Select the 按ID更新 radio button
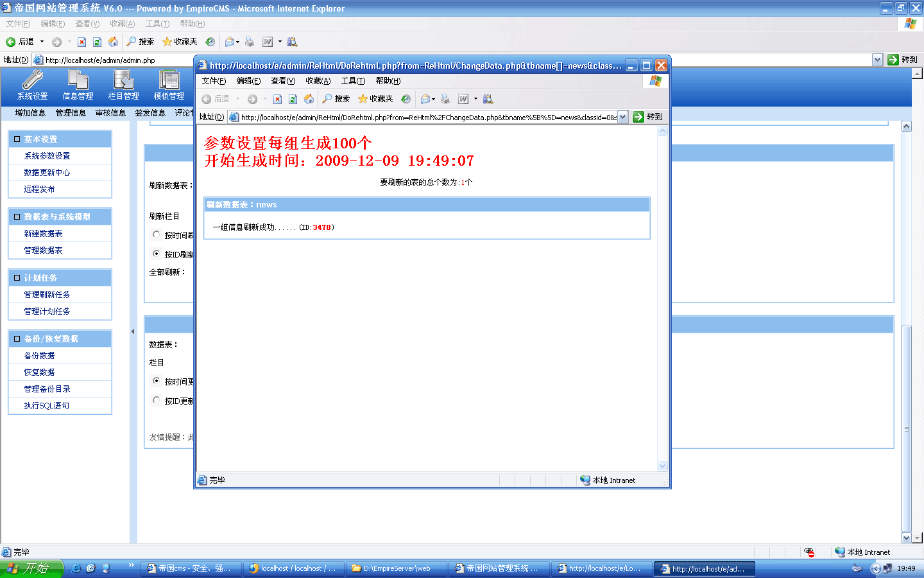 pyautogui.click(x=156, y=400)
